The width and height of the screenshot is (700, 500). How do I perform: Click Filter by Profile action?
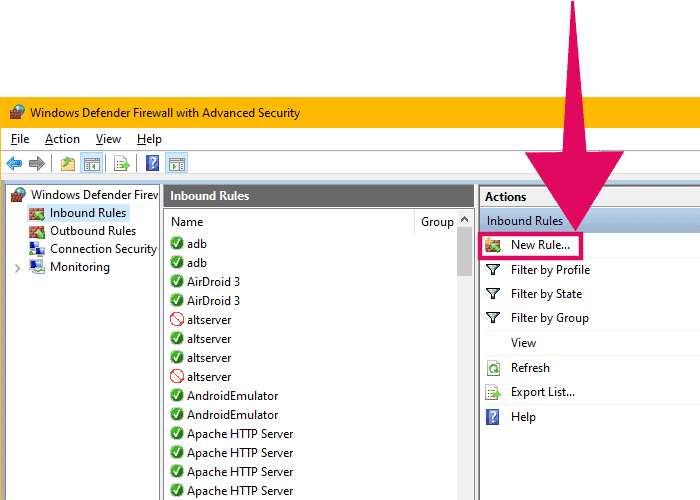[x=550, y=270]
